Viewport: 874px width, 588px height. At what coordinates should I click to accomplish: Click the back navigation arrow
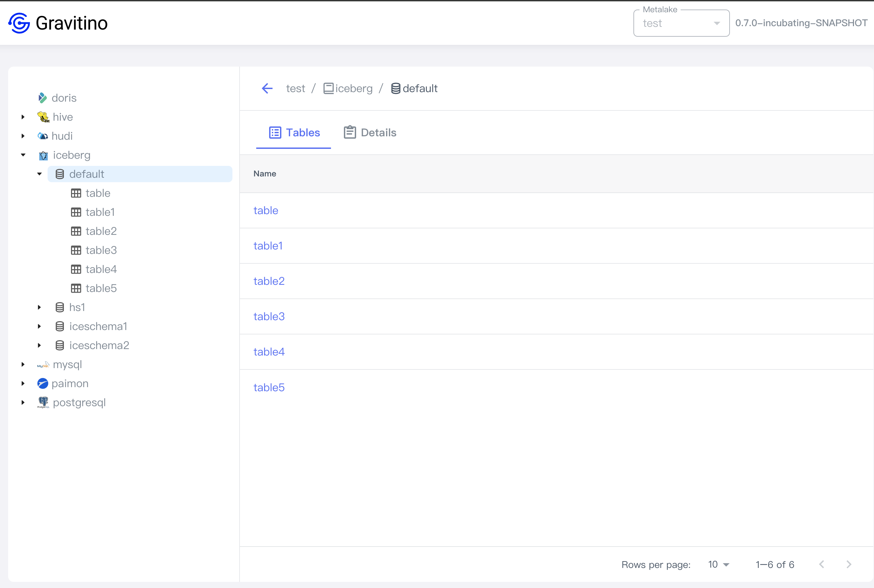tap(268, 89)
